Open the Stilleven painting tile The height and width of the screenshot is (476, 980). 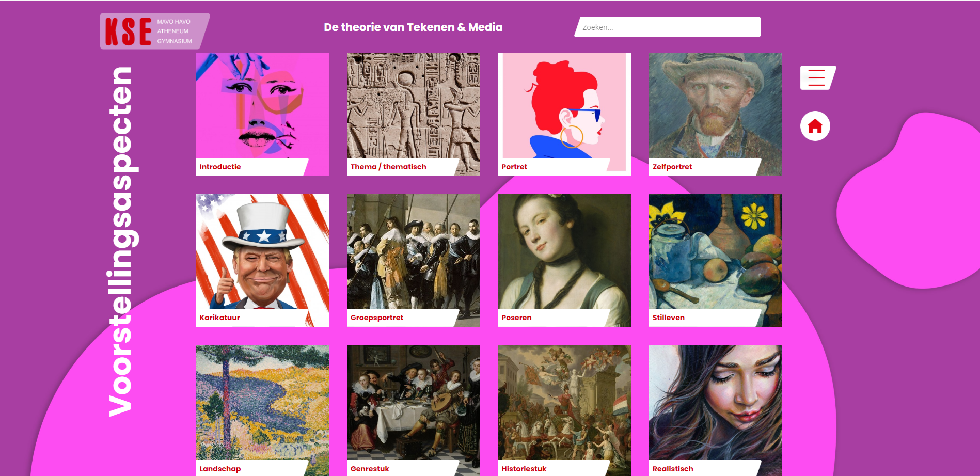pos(715,260)
